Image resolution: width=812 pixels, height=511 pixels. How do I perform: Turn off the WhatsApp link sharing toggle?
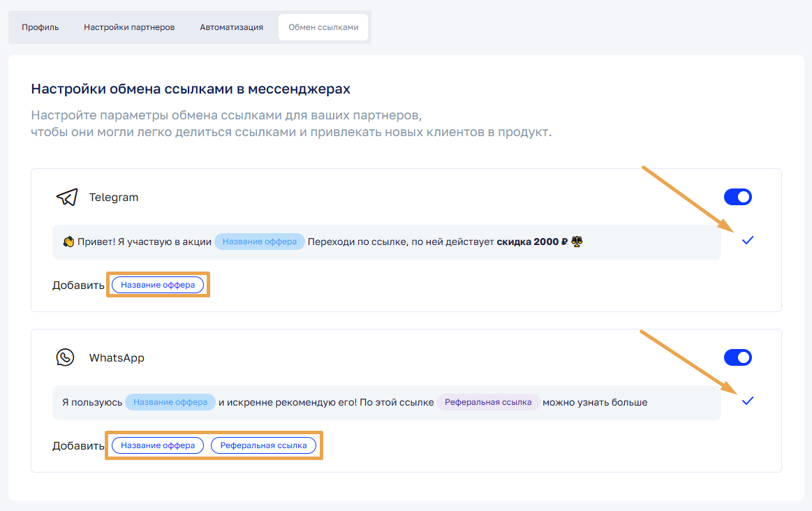[737, 357]
